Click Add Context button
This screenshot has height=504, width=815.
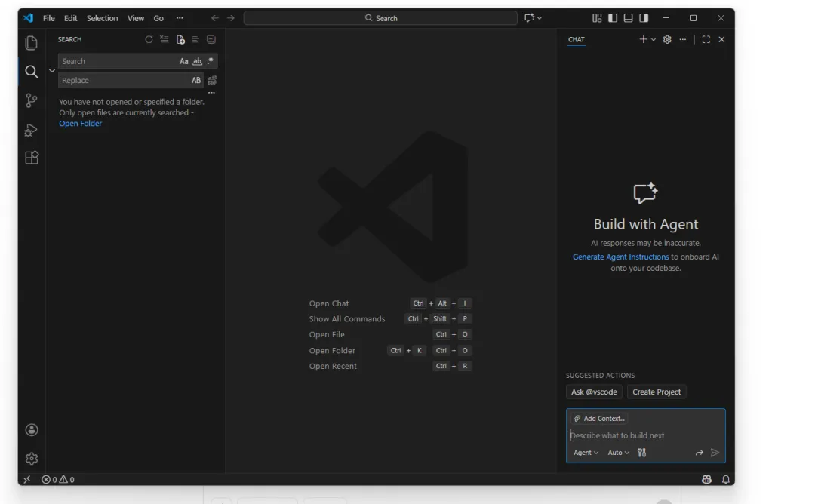point(598,418)
